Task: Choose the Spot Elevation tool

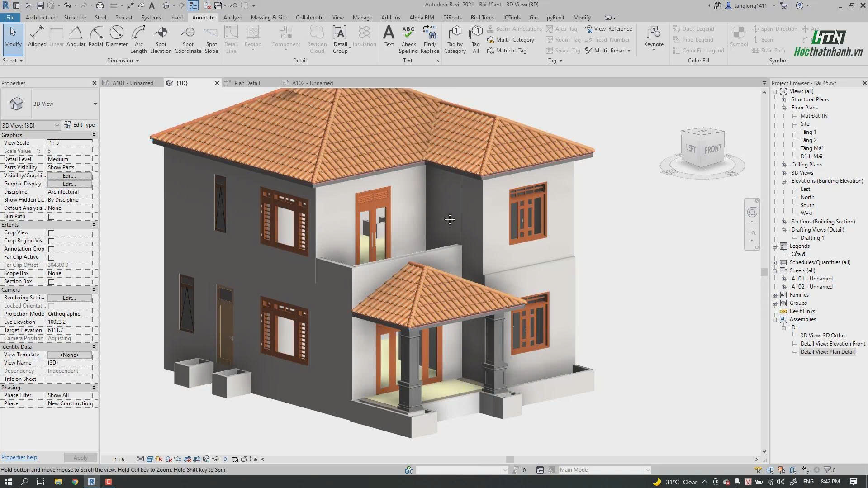Action: 161,40
